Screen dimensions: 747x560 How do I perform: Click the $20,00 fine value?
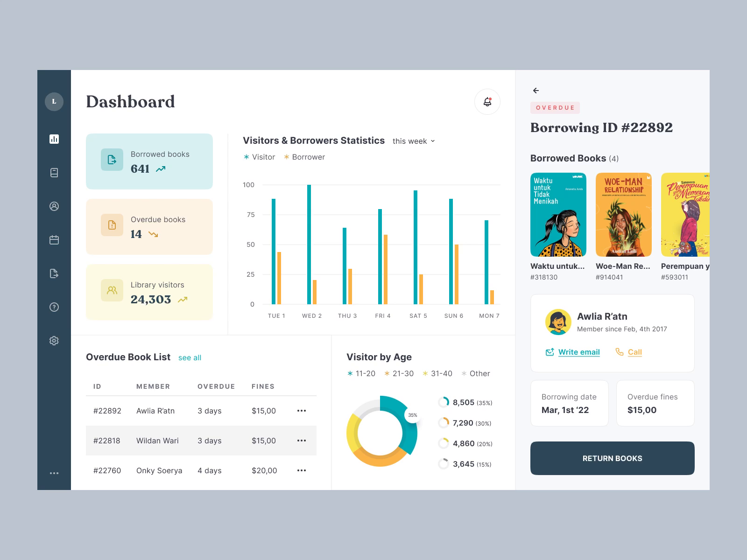coord(264,470)
